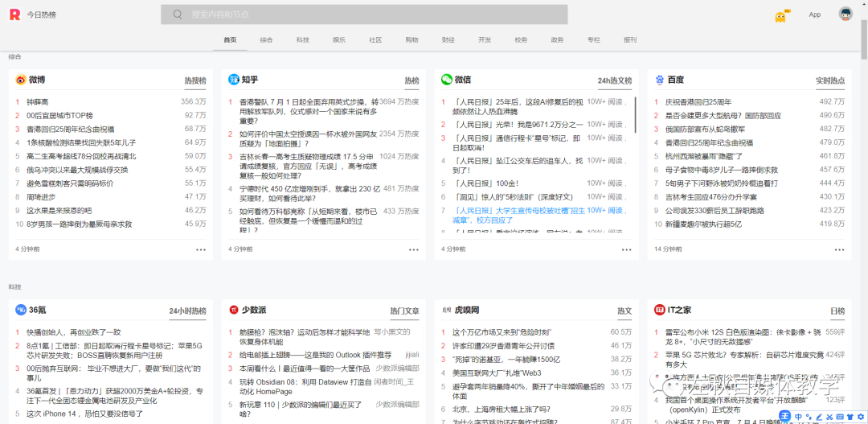Click the 微信 24h热文榜 label
Screen dimensions: 868x424
click(x=615, y=81)
